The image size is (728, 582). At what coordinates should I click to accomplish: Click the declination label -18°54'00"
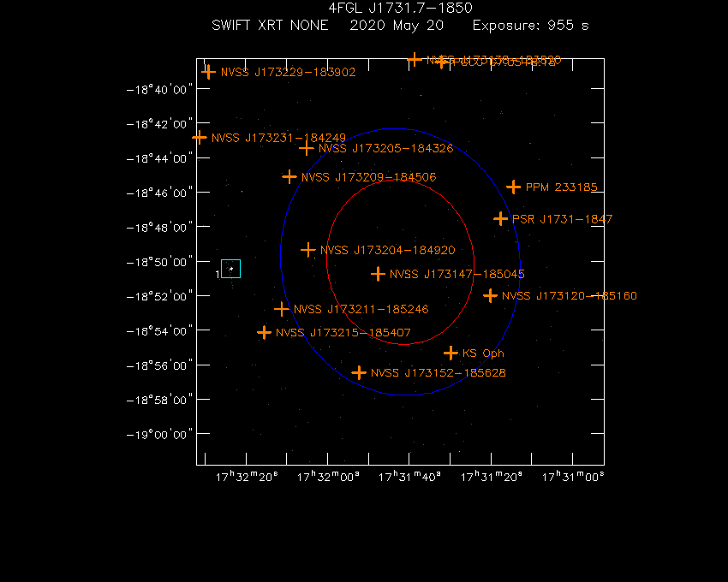click(159, 331)
